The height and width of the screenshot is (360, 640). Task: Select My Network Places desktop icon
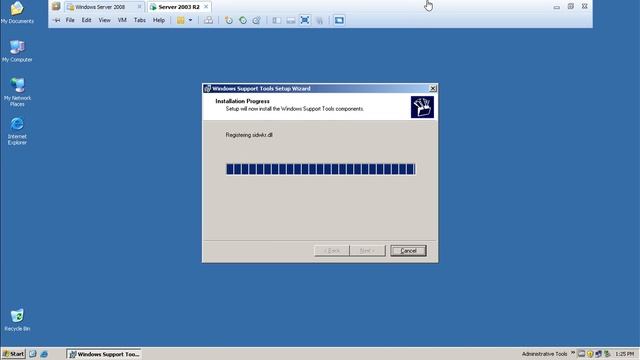[17, 92]
